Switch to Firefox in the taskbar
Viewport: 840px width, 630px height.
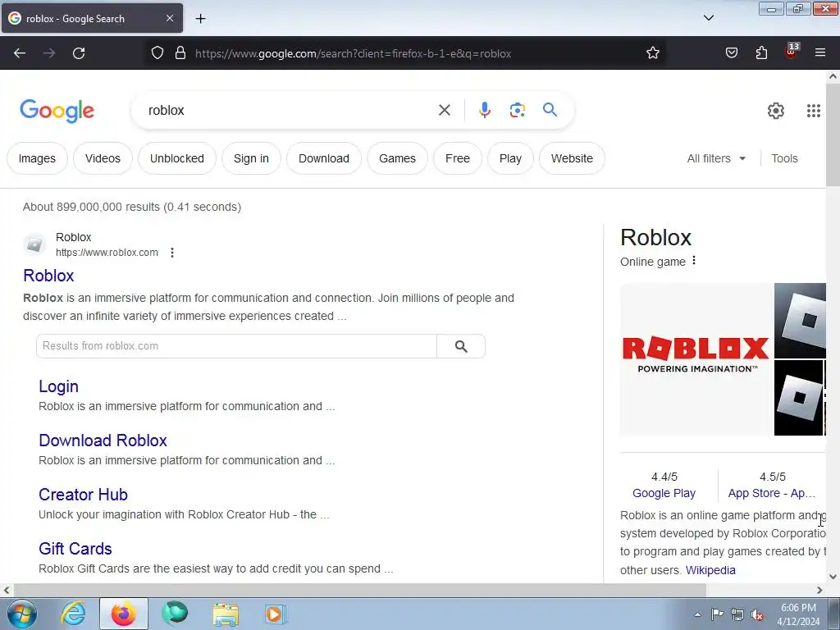(123, 614)
